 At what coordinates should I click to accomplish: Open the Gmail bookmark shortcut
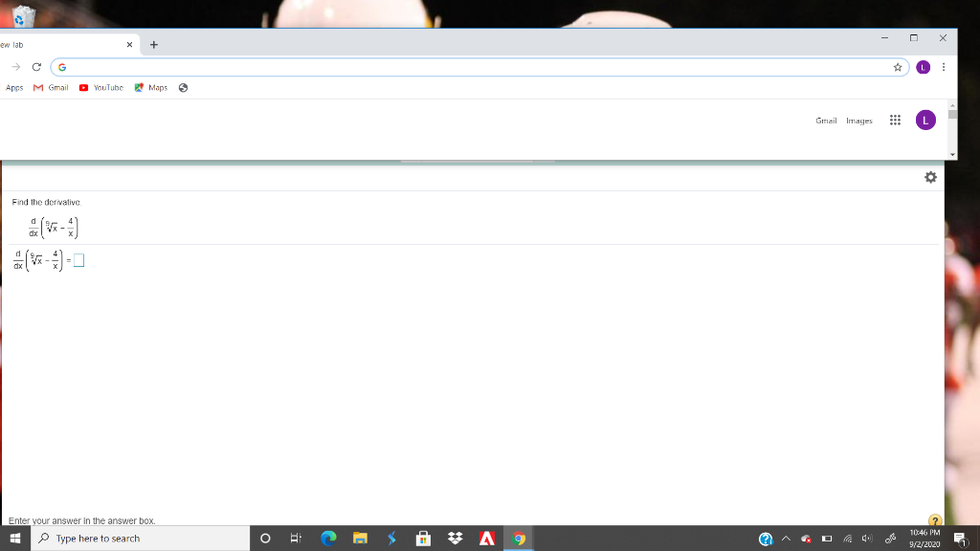point(50,87)
